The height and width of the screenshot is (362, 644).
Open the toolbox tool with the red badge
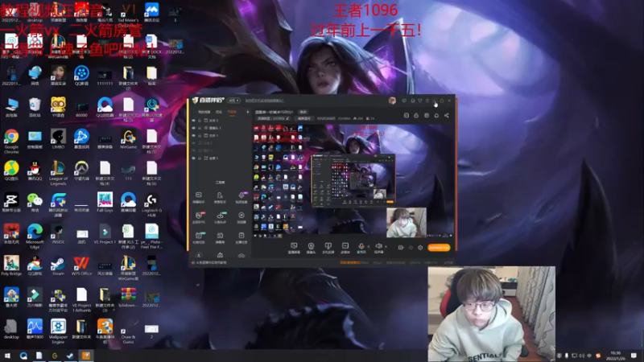199,217
